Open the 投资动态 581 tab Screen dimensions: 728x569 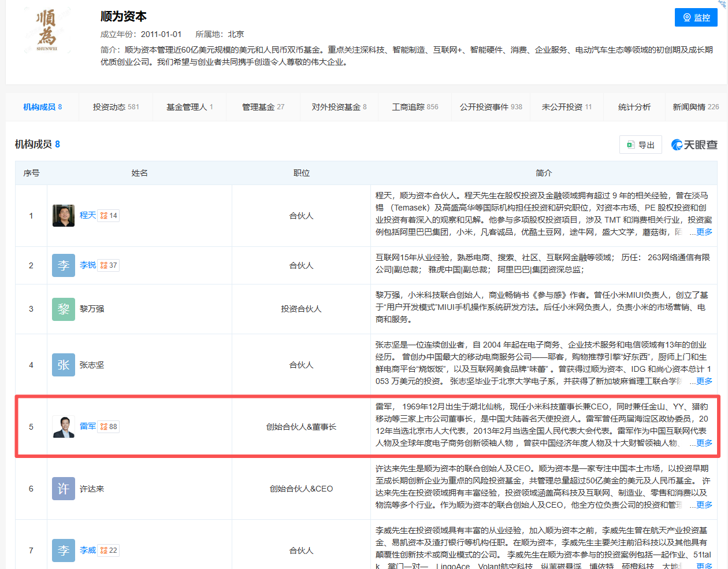click(116, 107)
